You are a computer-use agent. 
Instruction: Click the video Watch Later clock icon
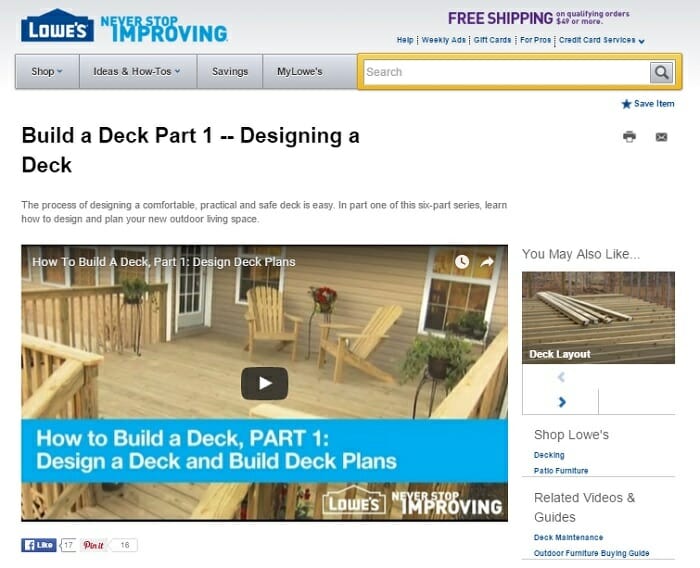coord(462,262)
